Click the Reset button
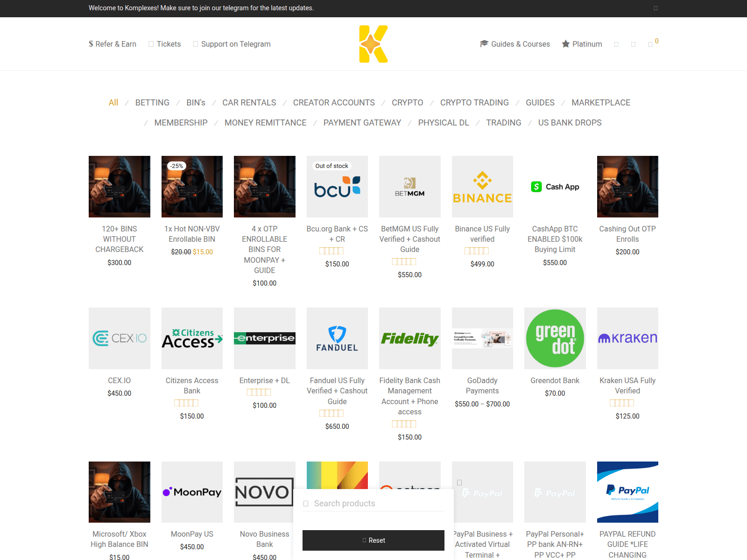The width and height of the screenshot is (747, 560). pos(373,540)
